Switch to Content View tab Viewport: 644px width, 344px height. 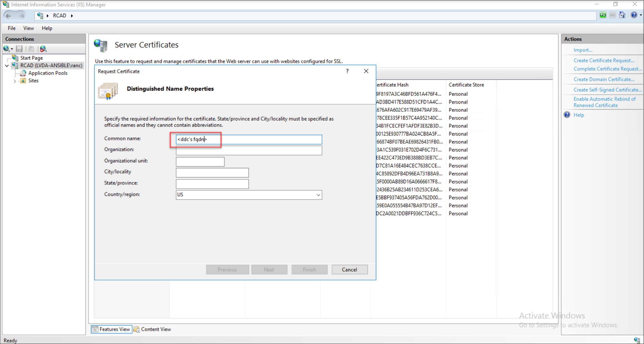pyautogui.click(x=152, y=329)
